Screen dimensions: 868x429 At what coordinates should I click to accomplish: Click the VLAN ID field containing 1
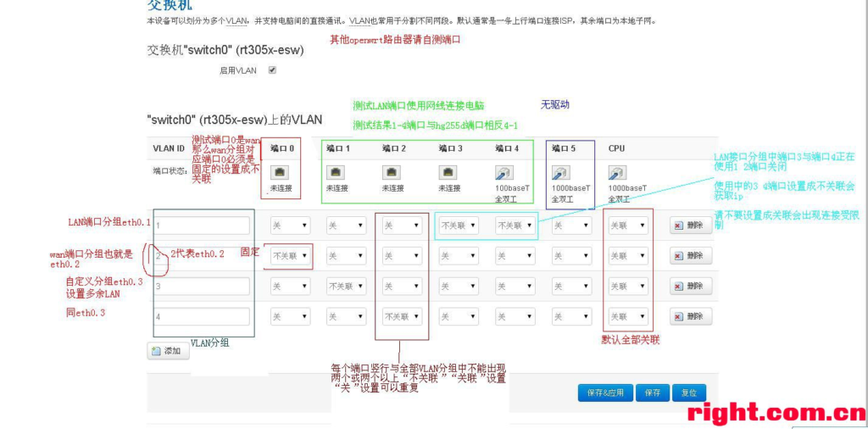(x=202, y=226)
